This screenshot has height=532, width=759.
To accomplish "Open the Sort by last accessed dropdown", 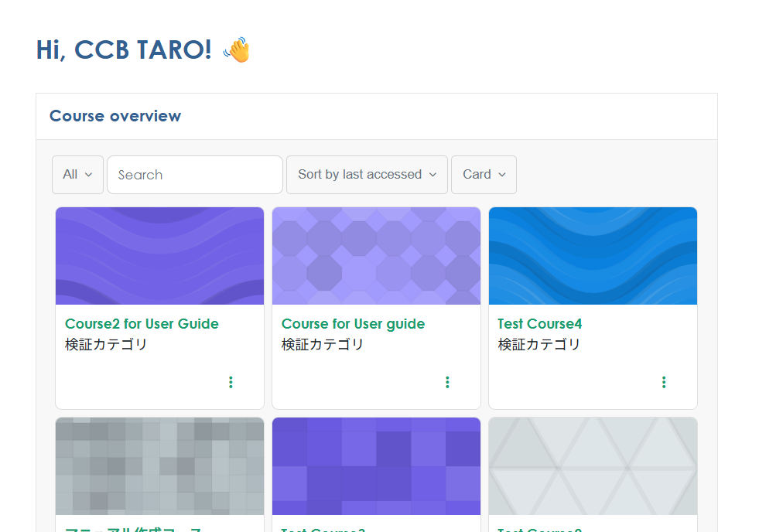I will point(367,175).
